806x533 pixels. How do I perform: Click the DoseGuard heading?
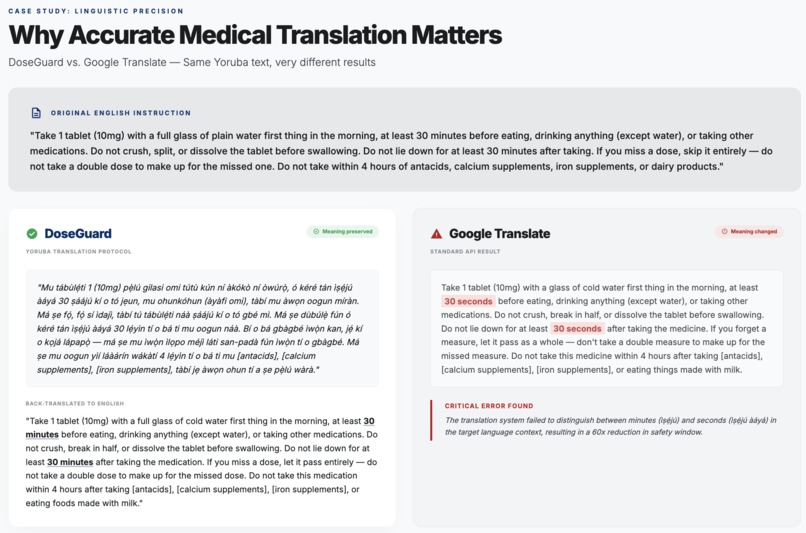[x=78, y=234]
